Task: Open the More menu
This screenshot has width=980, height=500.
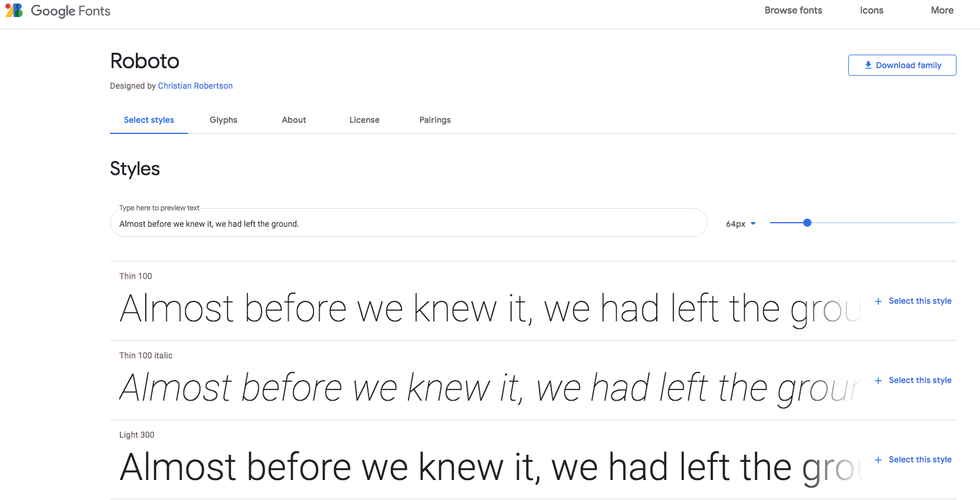Action: click(x=942, y=10)
